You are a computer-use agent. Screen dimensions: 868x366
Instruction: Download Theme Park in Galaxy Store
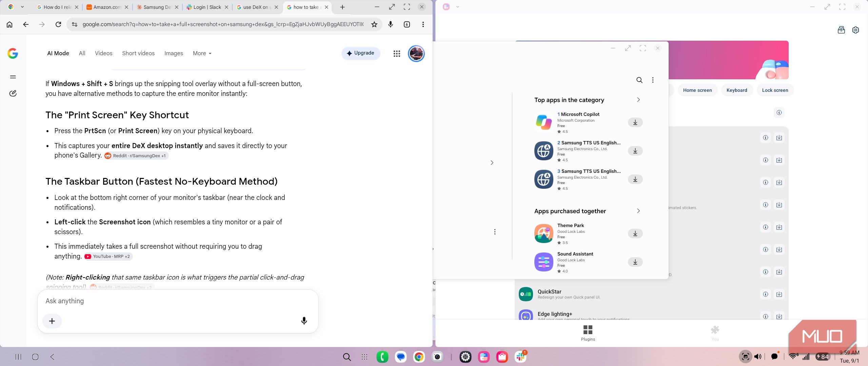tap(635, 233)
